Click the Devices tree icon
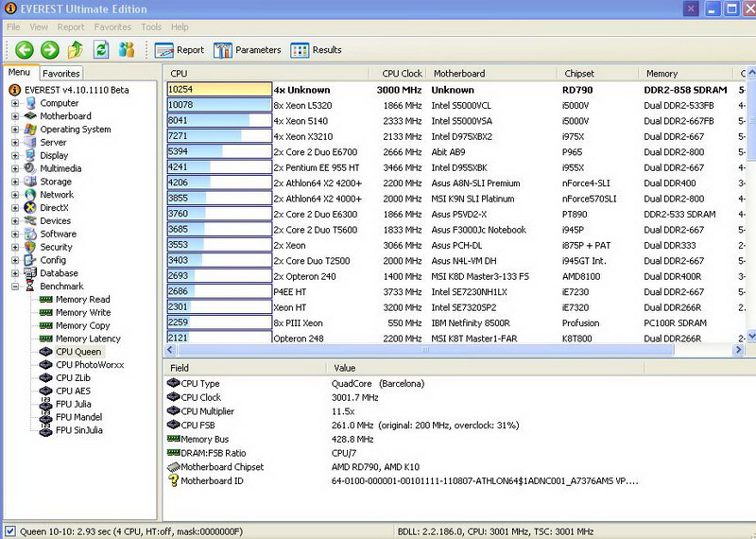756x539 pixels. (30, 220)
